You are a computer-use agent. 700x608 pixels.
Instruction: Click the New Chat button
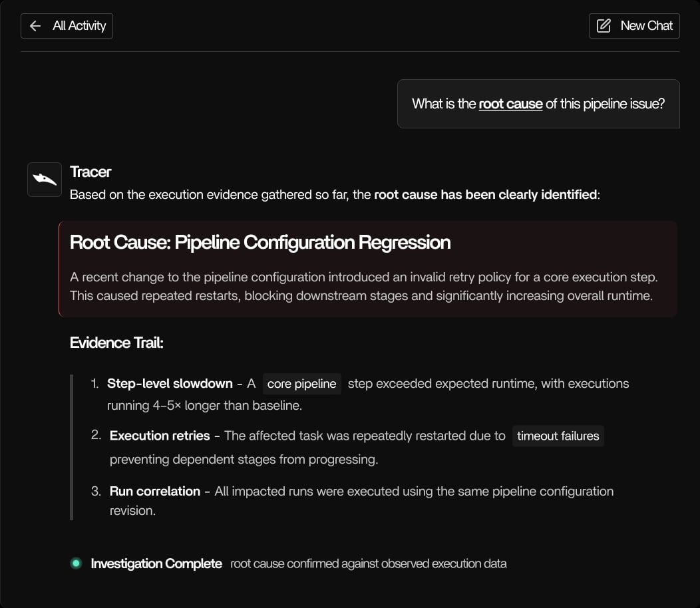633,25
